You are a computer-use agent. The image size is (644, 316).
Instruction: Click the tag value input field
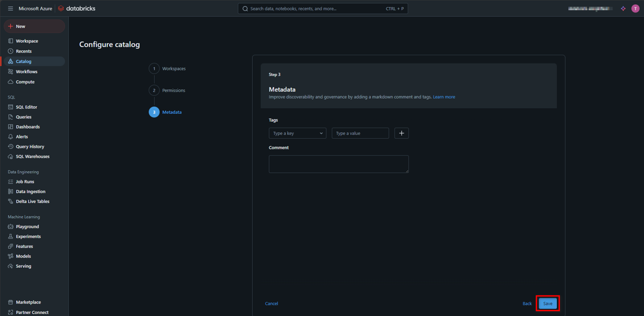tap(360, 133)
